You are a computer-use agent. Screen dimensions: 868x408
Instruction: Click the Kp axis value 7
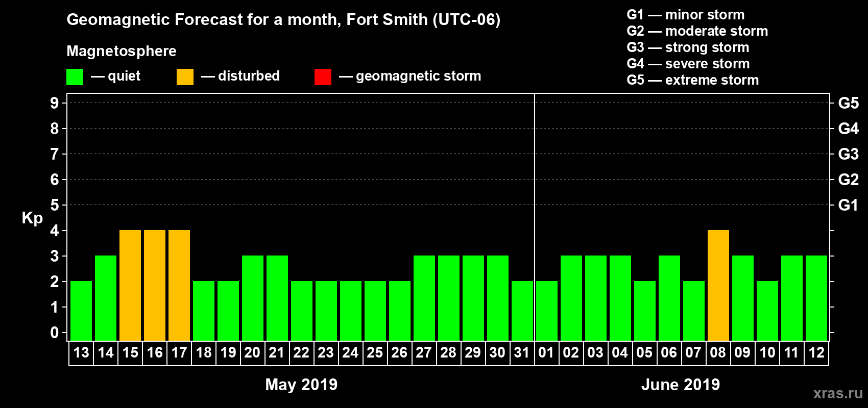click(55, 154)
